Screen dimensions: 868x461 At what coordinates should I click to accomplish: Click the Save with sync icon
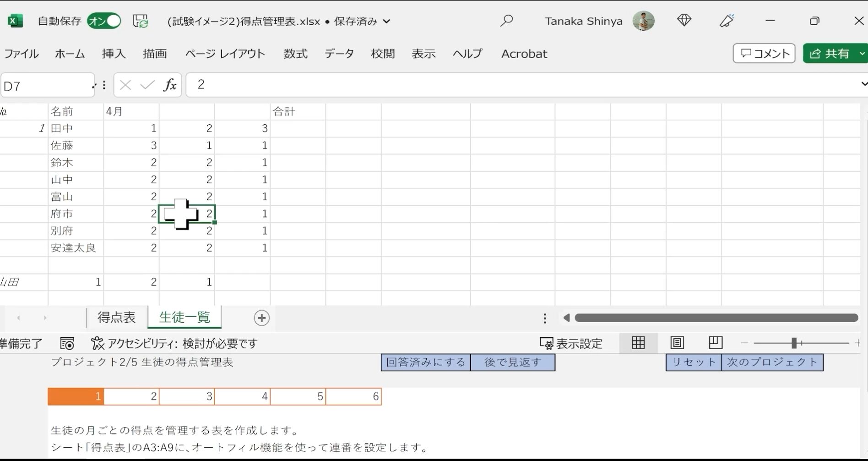(x=140, y=21)
